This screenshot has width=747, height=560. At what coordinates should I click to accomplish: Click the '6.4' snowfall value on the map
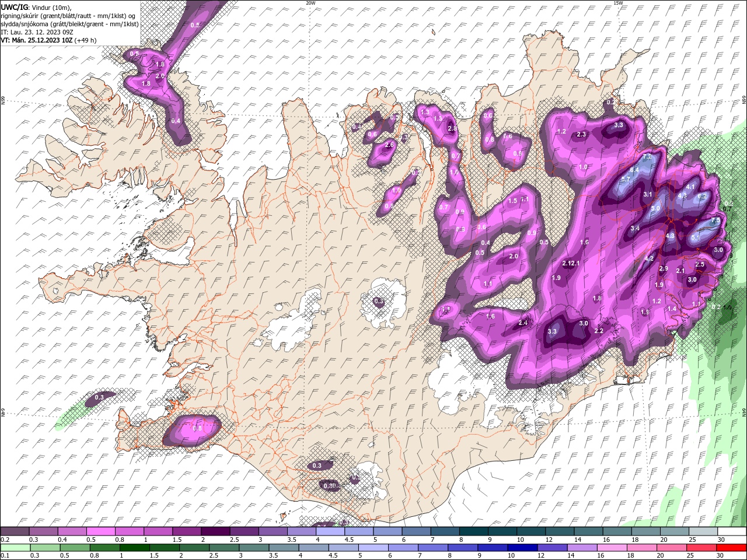[x=634, y=170]
